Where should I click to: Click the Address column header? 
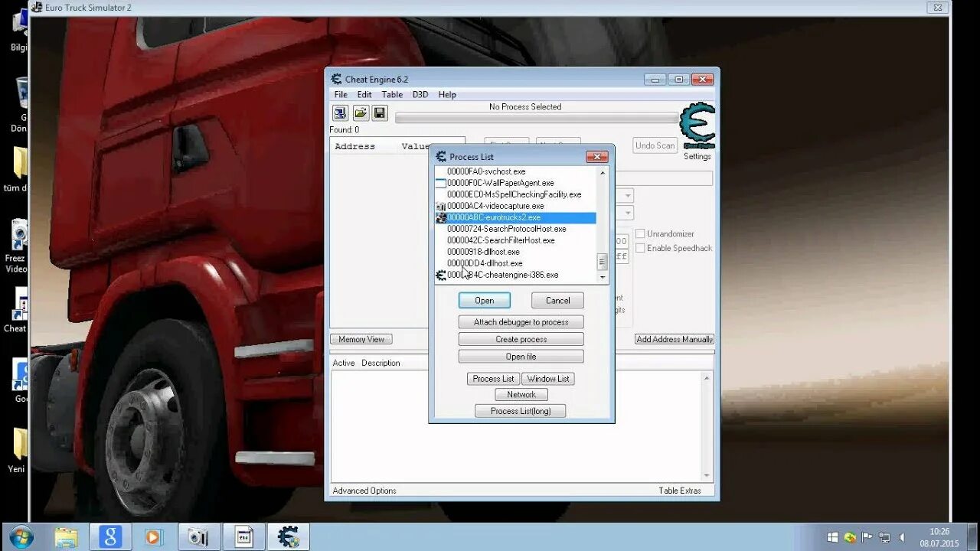point(354,146)
